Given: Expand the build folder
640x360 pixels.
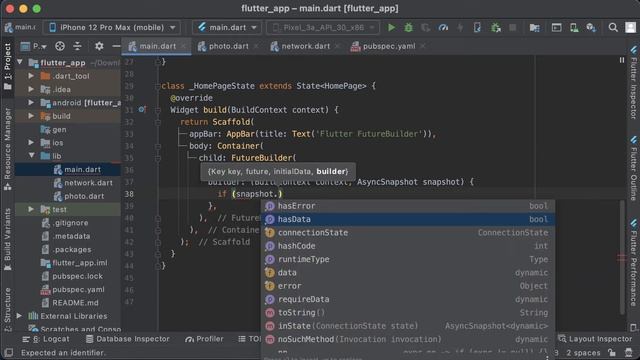Looking at the screenshot, I should pos(31,116).
